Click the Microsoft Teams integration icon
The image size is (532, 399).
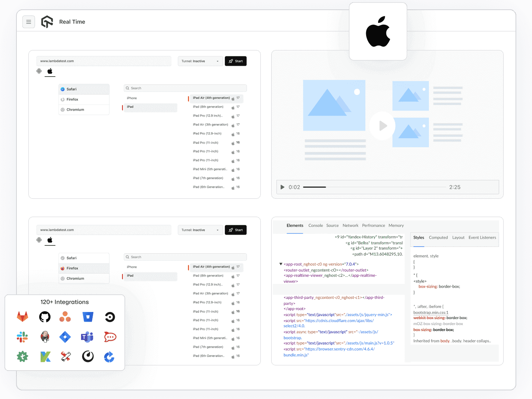[87, 337]
